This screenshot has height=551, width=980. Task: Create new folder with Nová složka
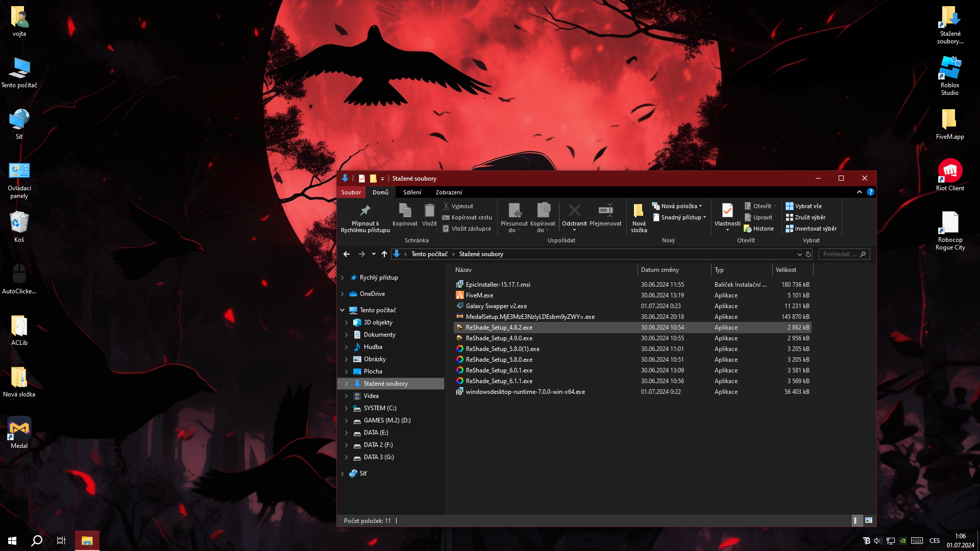(639, 218)
